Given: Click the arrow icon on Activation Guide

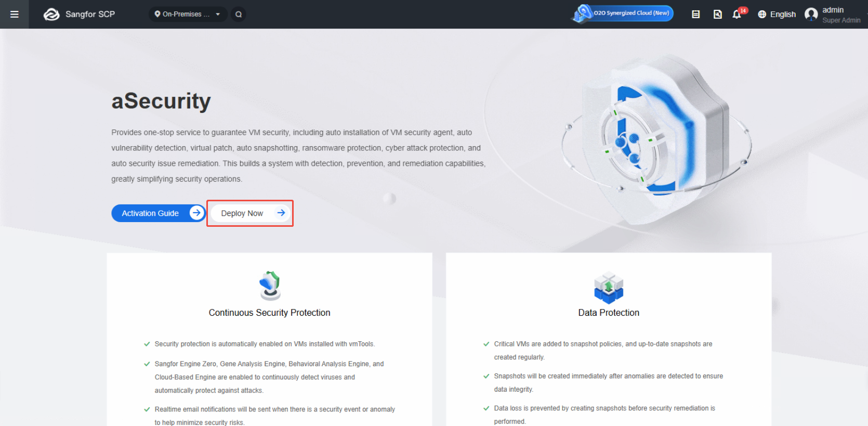Looking at the screenshot, I should click(196, 213).
